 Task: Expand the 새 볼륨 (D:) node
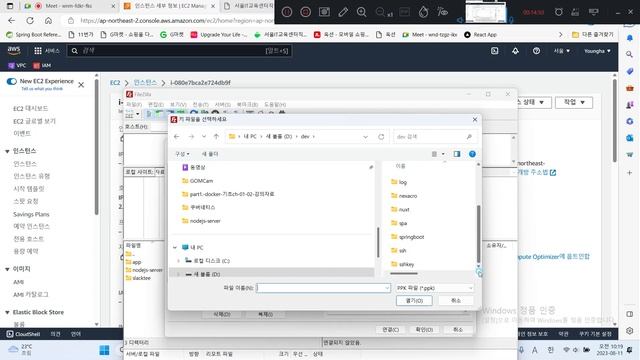click(178, 274)
